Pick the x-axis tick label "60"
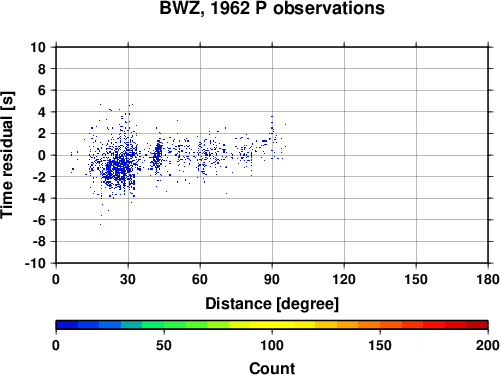Viewport: 500px width, 375px height. (200, 279)
